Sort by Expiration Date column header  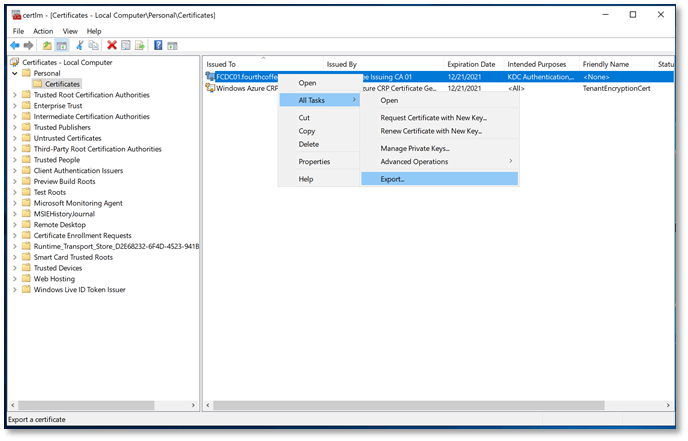471,64
